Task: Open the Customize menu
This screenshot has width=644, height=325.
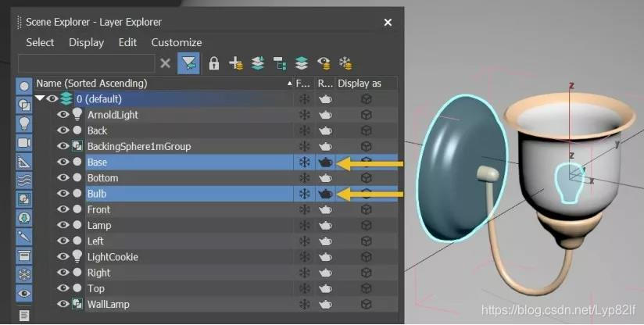Action: (x=177, y=42)
